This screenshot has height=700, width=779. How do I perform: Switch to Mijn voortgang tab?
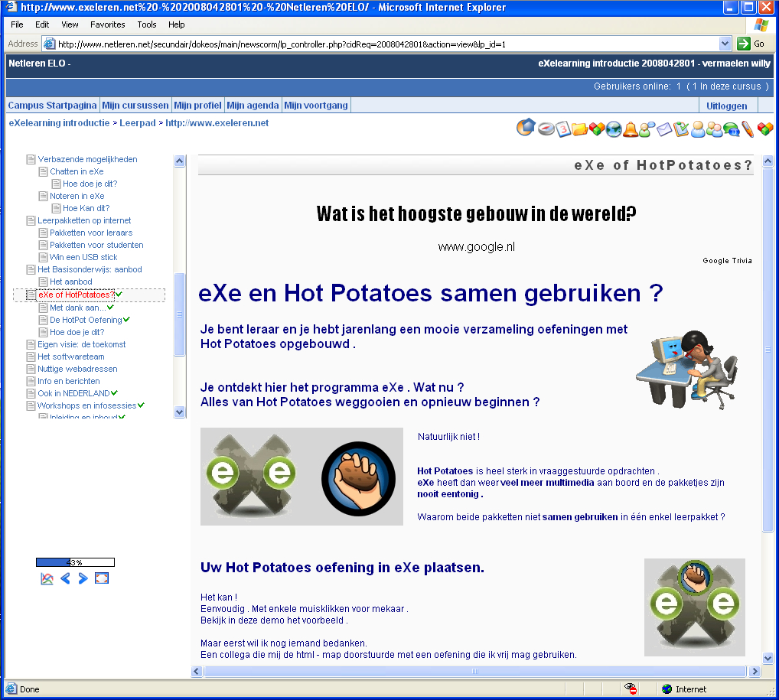coord(315,106)
